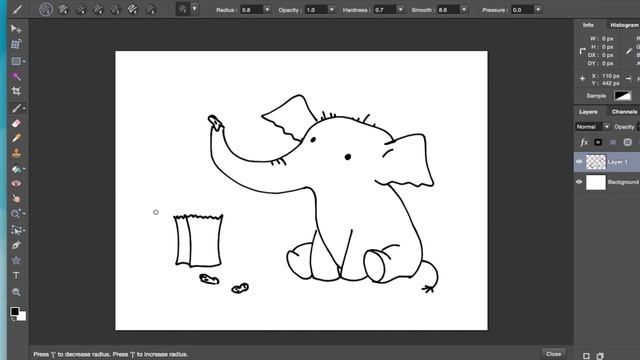This screenshot has width=640, height=360.
Task: Swap foreground and background colors
Action: 13,319
